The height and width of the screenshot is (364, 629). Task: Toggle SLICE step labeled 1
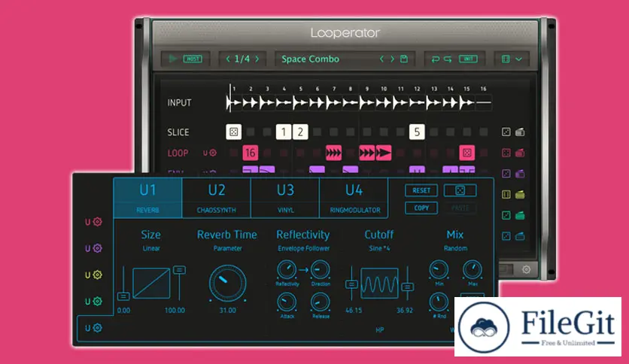(x=284, y=132)
